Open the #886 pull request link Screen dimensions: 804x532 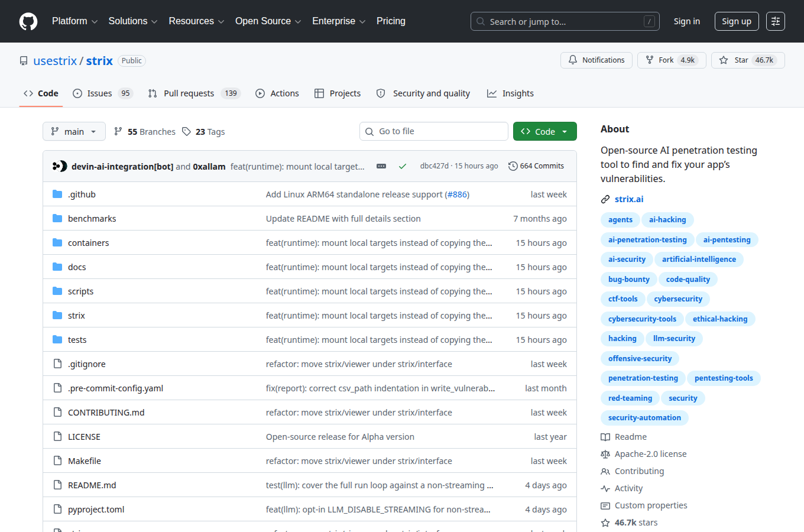[x=457, y=194]
